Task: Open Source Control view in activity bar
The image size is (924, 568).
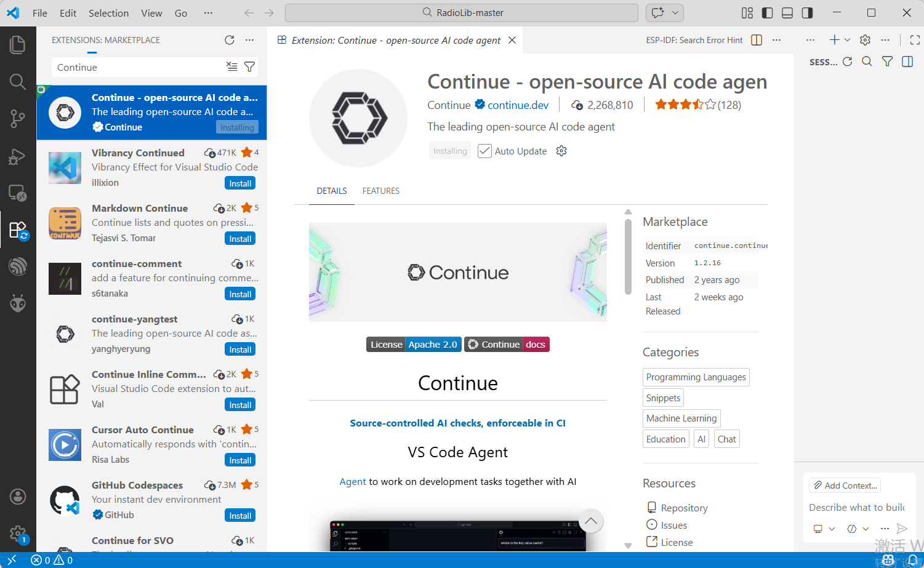Action: [x=18, y=119]
